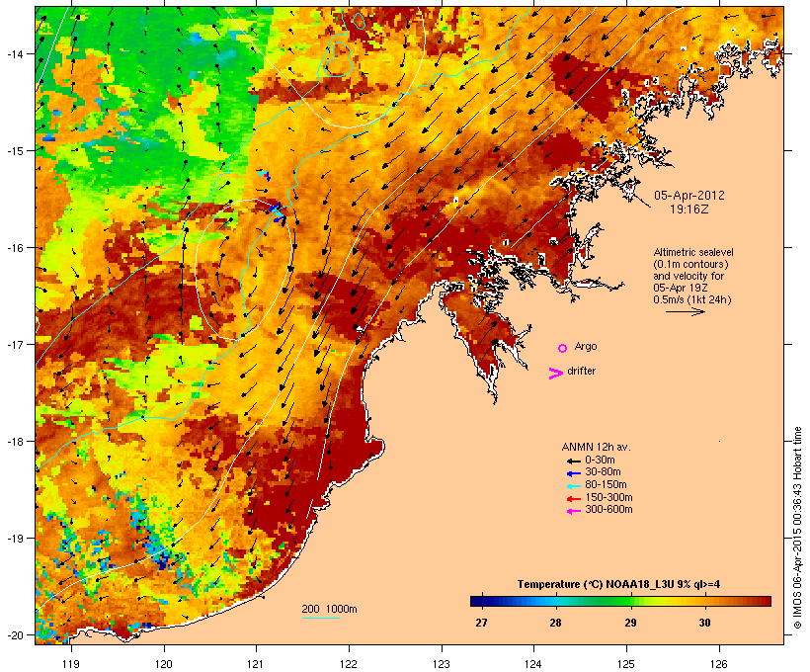Viewport: 810px width, 672px height.
Task: Click the dark red end of temperature colorbar
Action: pos(765,601)
